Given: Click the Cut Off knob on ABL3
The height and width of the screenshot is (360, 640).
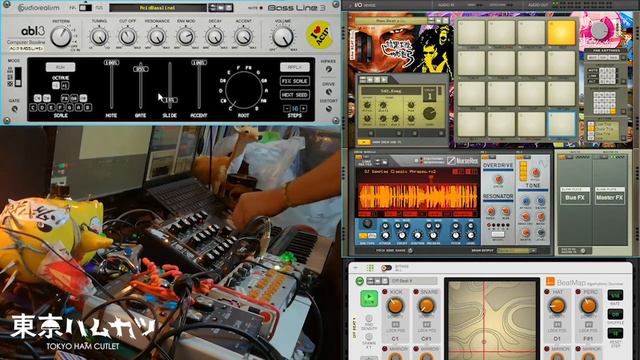Looking at the screenshot, I should pos(127,37).
